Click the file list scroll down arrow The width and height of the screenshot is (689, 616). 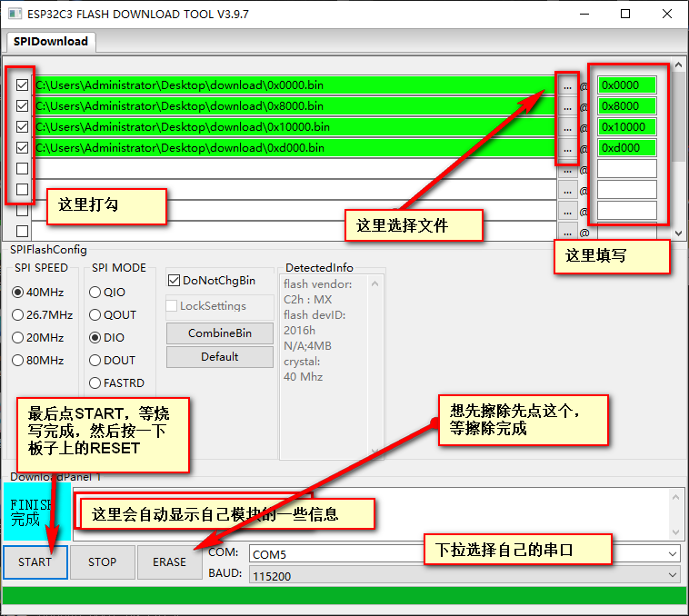[x=678, y=233]
